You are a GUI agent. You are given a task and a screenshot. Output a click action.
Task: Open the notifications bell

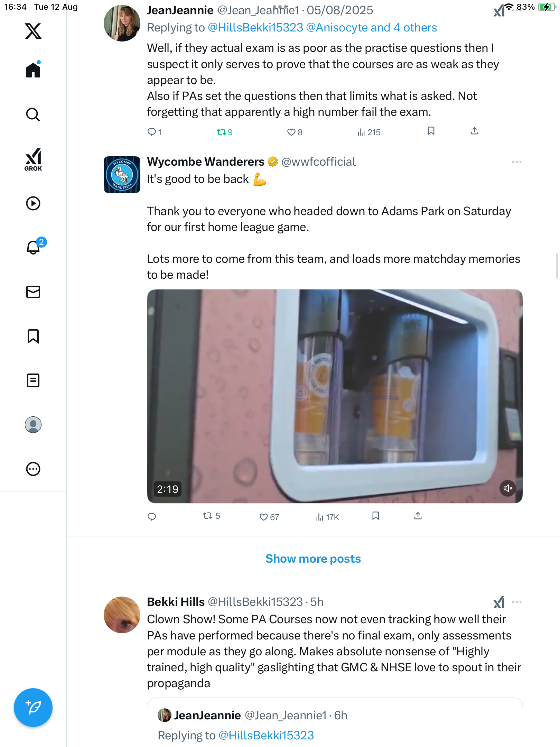(x=33, y=247)
